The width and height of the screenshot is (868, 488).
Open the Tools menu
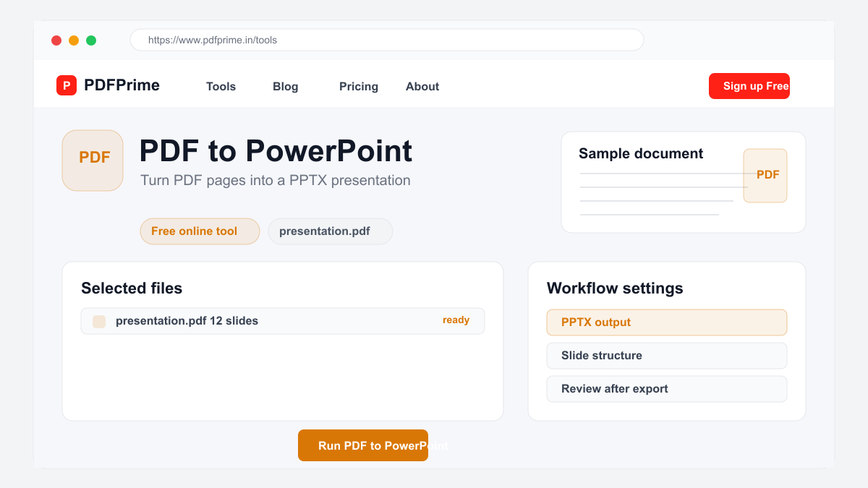221,86
